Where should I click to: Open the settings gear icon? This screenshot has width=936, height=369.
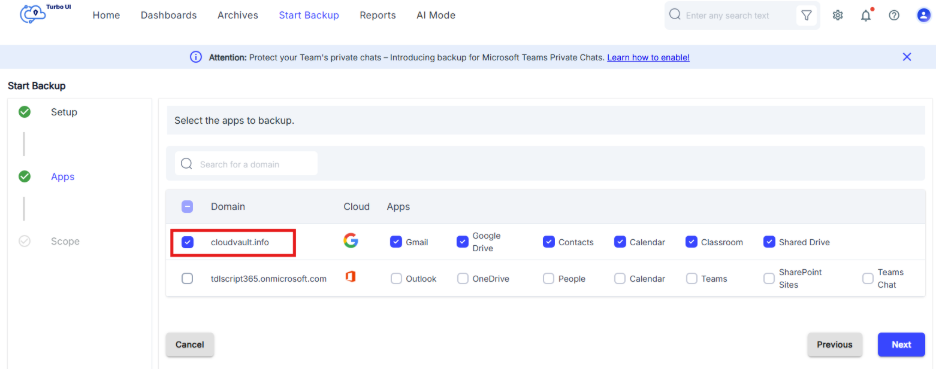tap(838, 16)
